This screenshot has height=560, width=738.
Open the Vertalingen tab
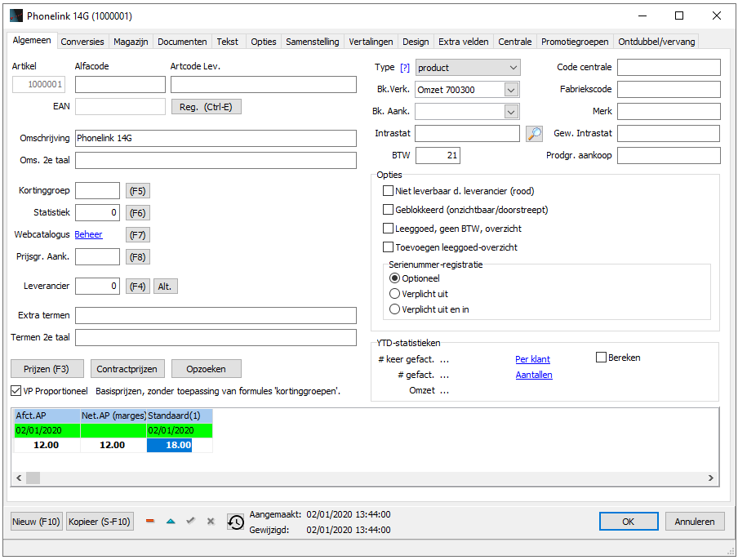(x=371, y=42)
